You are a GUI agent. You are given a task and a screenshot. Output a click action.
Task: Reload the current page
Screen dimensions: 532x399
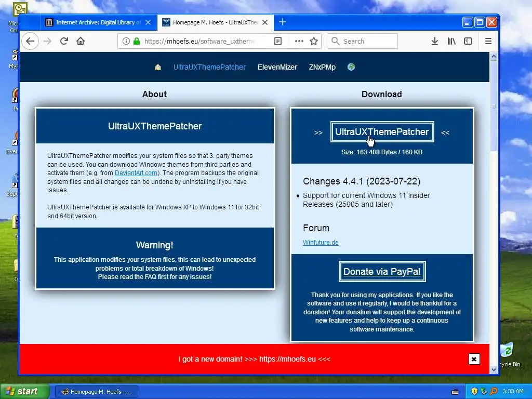(64, 42)
